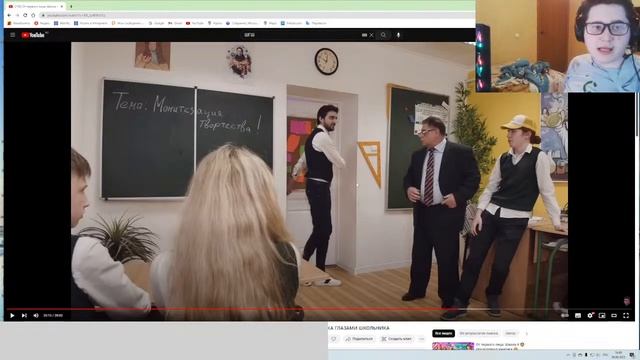Go back in the browser

[x=9, y=15]
